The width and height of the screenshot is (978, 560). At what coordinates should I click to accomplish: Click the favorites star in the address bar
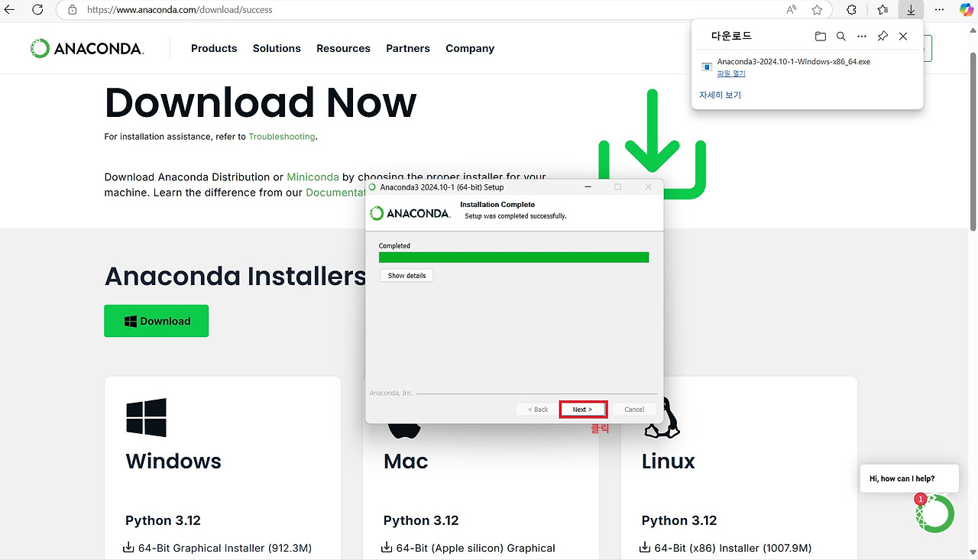coord(817,9)
